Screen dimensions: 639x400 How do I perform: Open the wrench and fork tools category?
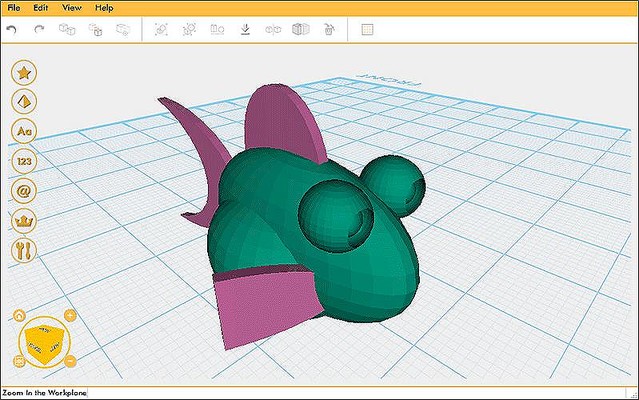pyautogui.click(x=24, y=251)
